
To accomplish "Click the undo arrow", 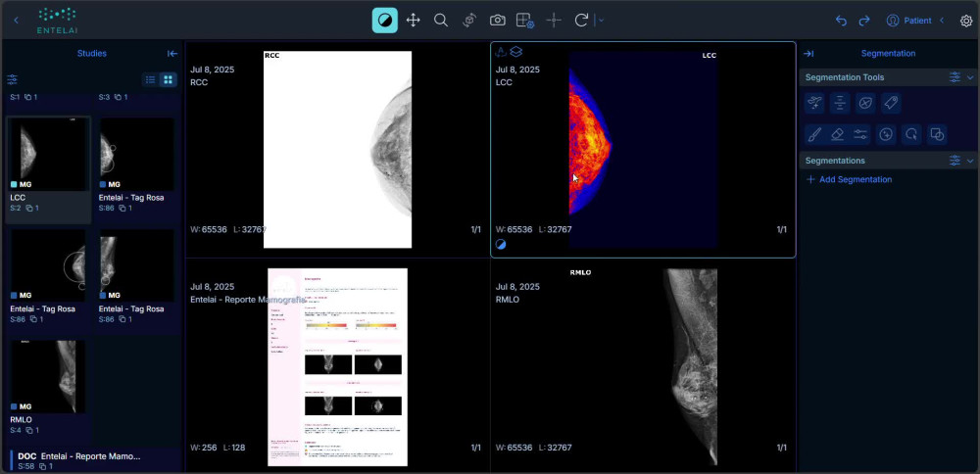I will tap(841, 21).
